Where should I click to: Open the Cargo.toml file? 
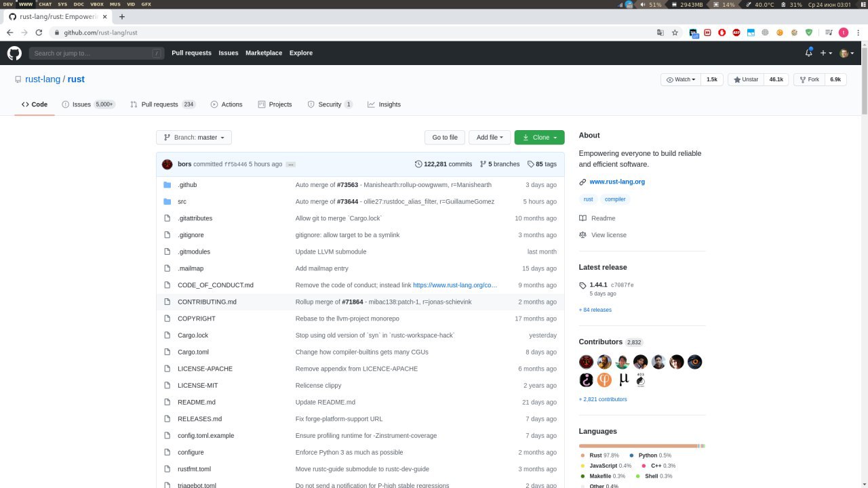pyautogui.click(x=193, y=352)
